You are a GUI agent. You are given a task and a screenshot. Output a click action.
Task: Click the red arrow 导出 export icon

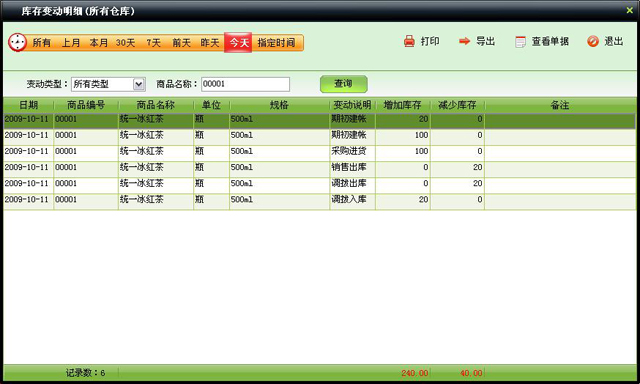pos(464,41)
